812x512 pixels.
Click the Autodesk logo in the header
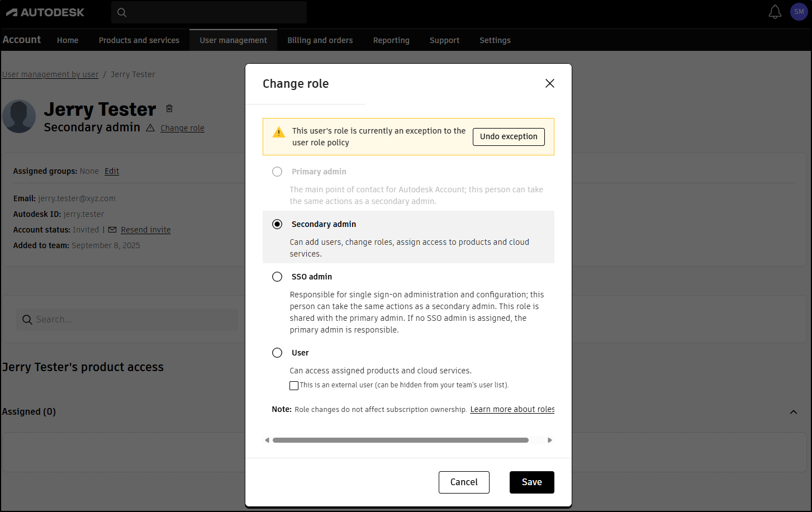tap(45, 12)
